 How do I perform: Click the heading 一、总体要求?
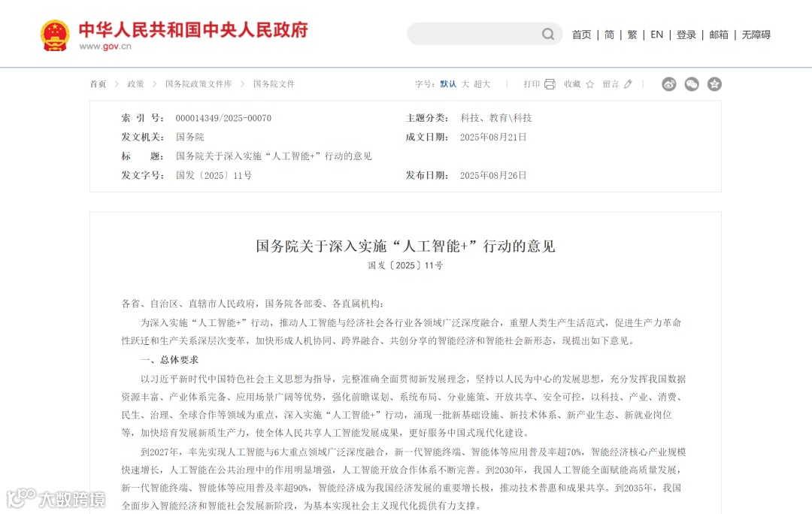tap(169, 360)
